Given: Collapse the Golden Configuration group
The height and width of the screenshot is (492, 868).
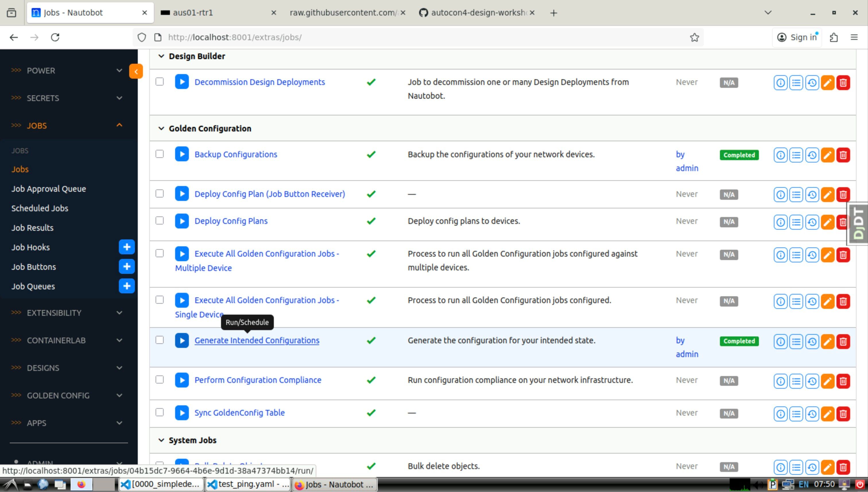Looking at the screenshot, I should click(x=161, y=128).
